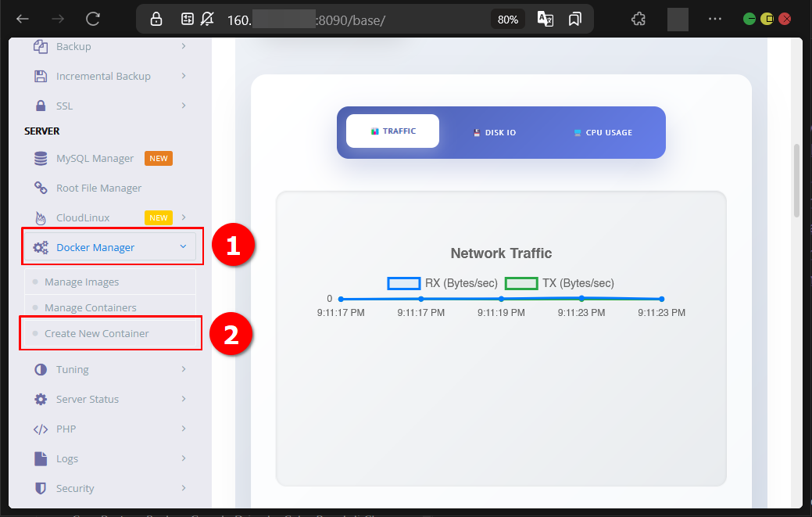
Task: Click the Network Traffic chart title
Action: (501, 253)
